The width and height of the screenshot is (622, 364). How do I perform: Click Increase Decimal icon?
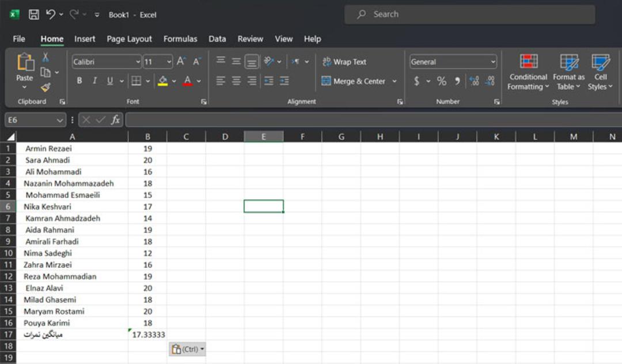[474, 81]
